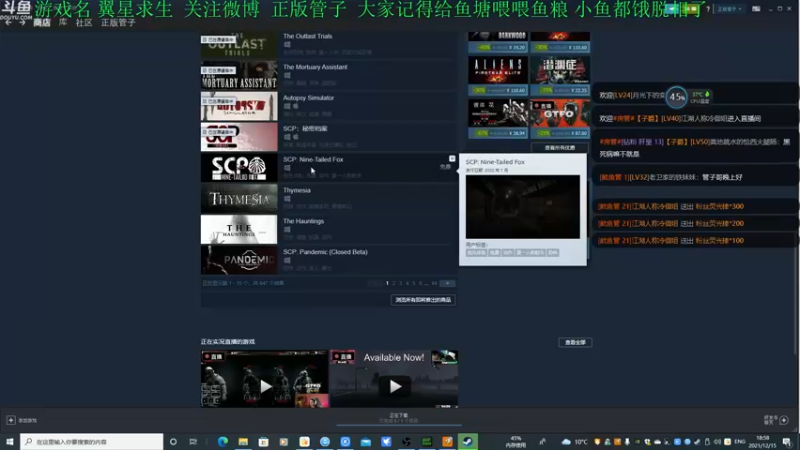Image resolution: width=800 pixels, height=450 pixels.
Task: Open The Outlast Trials search result
Action: pos(329,44)
